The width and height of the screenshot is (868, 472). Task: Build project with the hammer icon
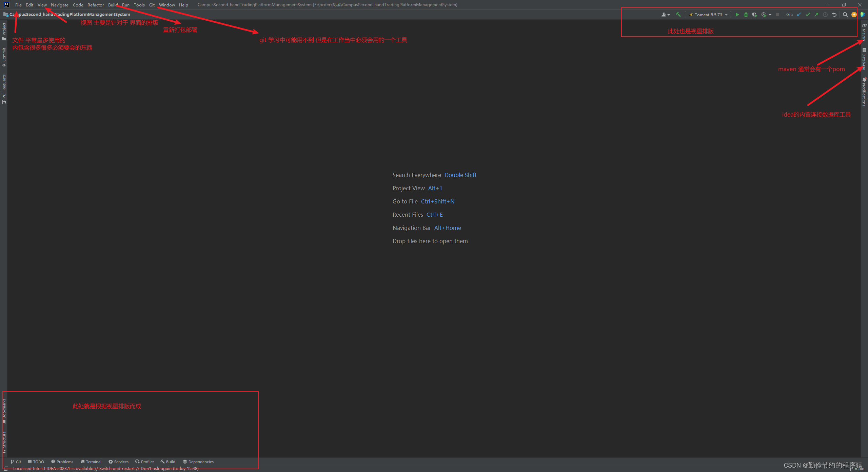[678, 15]
